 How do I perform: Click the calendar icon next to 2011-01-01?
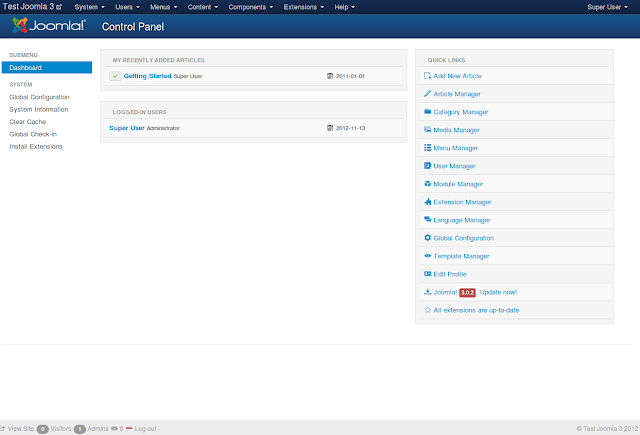pyautogui.click(x=330, y=76)
